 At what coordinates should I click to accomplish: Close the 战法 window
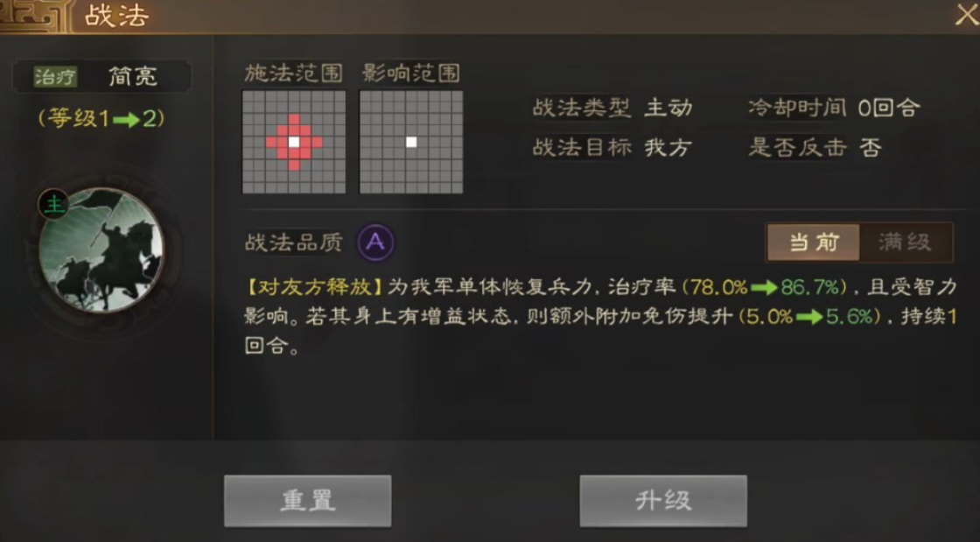click(966, 14)
